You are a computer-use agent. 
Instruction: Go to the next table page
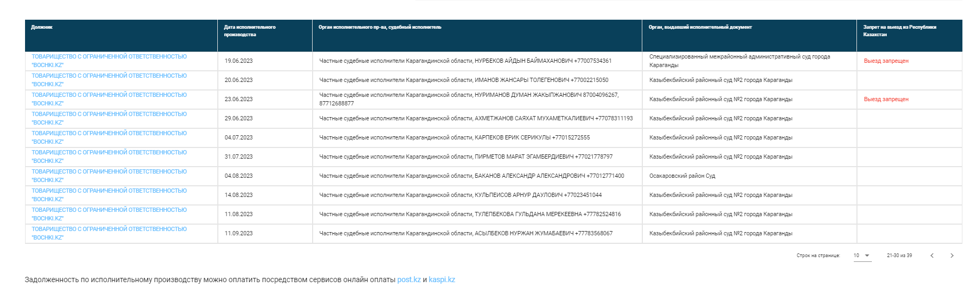[952, 256]
